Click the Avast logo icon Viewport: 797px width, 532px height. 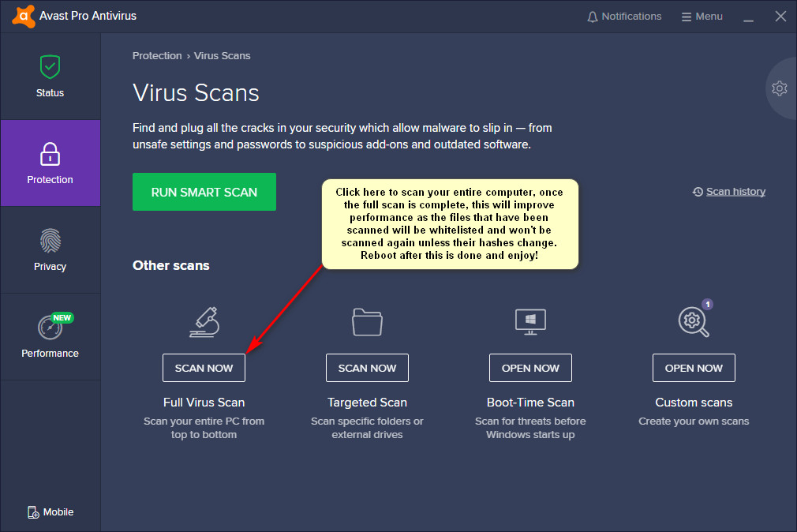click(x=24, y=17)
